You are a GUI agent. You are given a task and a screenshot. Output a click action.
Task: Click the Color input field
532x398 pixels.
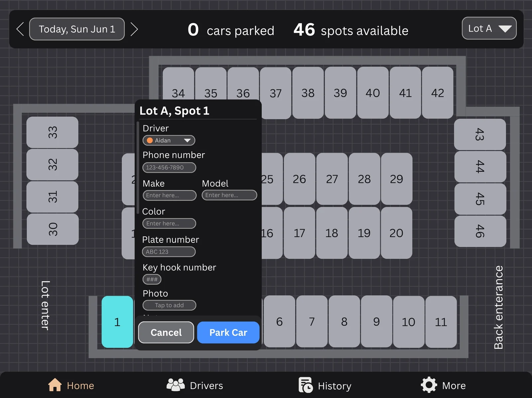coord(169,223)
